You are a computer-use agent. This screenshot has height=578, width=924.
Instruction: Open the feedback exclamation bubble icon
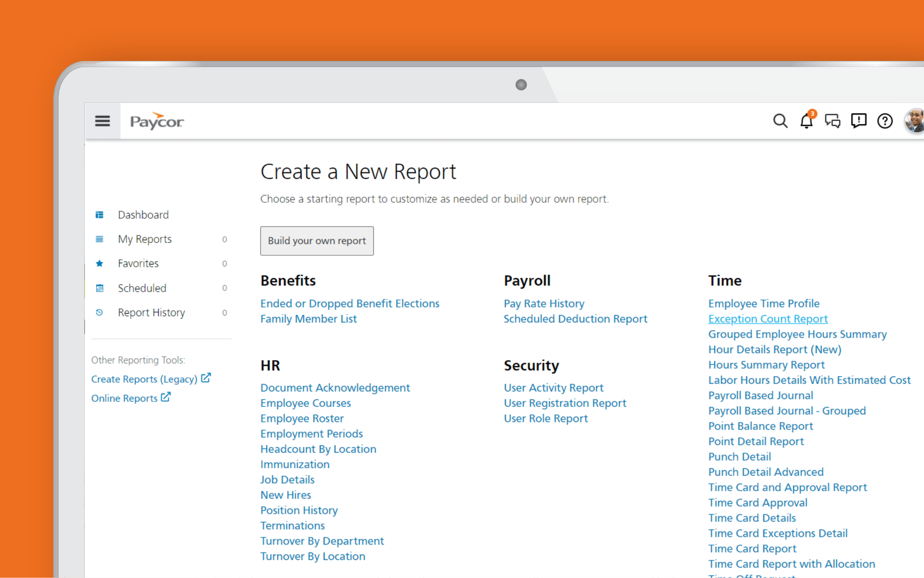(x=859, y=121)
